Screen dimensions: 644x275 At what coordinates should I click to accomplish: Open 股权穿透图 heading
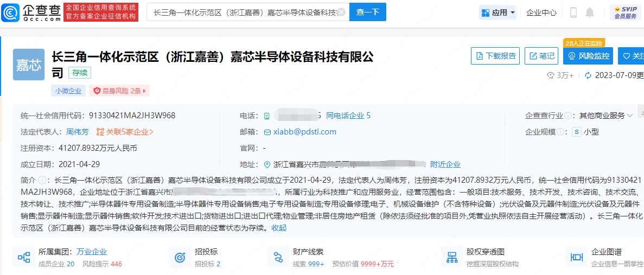coord(485,252)
